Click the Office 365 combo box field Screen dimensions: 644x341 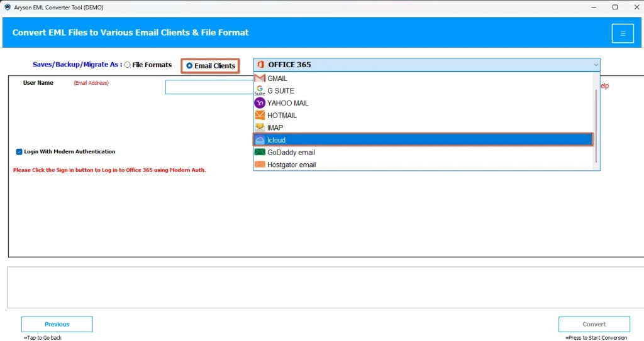(x=421, y=65)
